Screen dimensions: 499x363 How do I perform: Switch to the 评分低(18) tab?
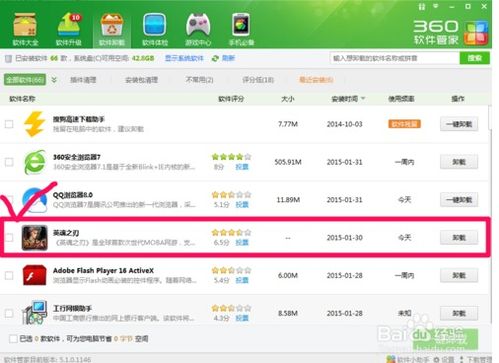(x=258, y=80)
